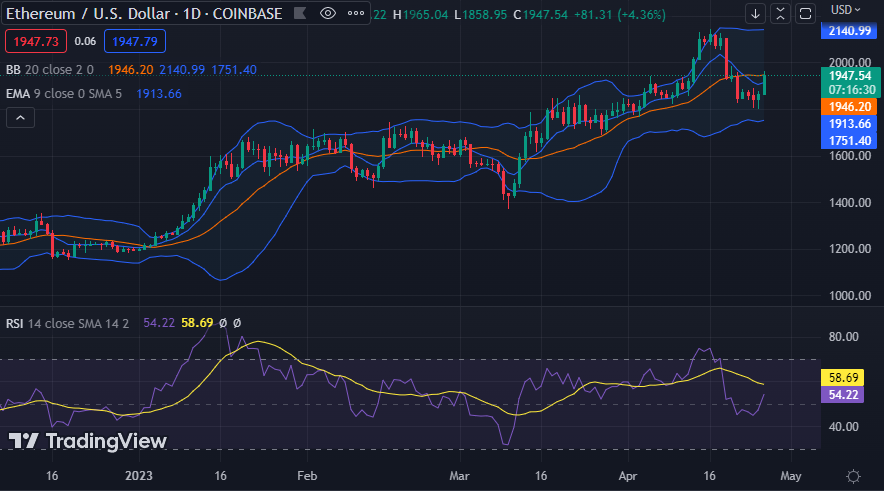Open the three-dots more options menu

356,14
